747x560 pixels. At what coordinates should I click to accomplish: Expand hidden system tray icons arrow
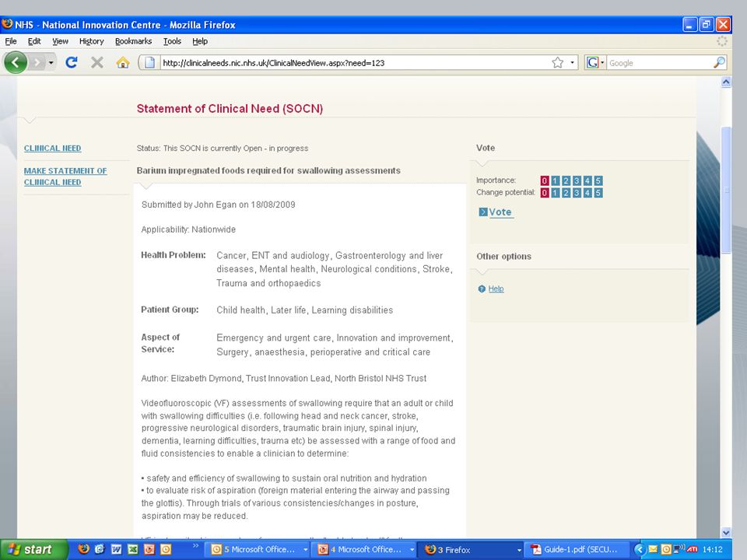pyautogui.click(x=640, y=550)
